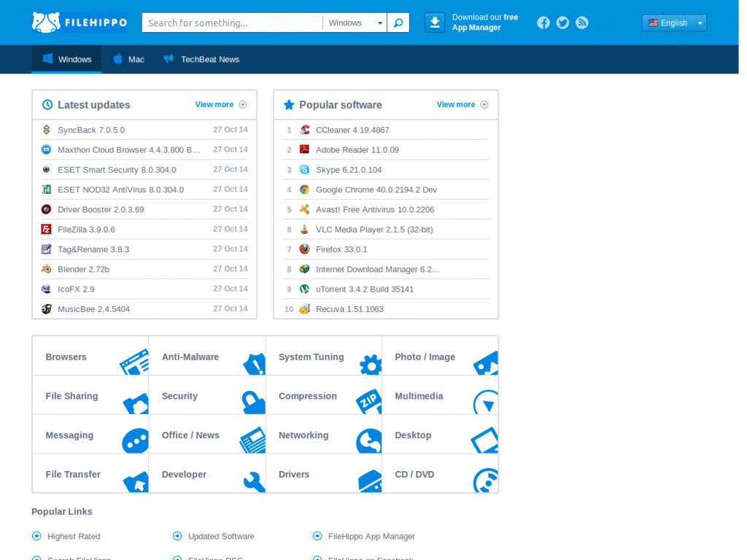This screenshot has width=747, height=560.
Task: Open the FileHippo App Manager popular link
Action: point(371,536)
